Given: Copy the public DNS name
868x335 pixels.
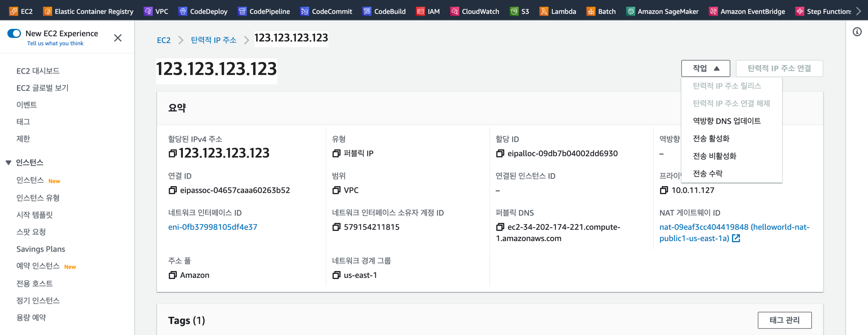Looking at the screenshot, I should (x=500, y=227).
